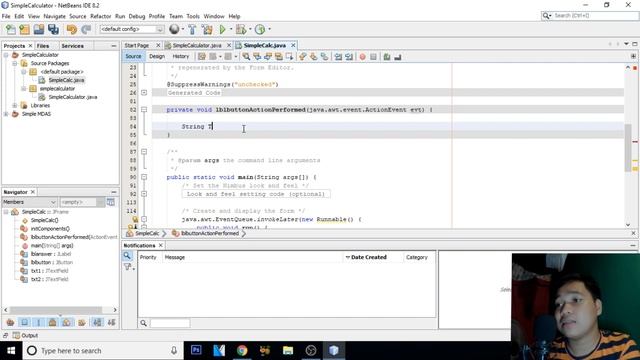This screenshot has height=360, width=640.
Task: Select lblanswer : JLabel in Navigator
Action: click(x=51, y=254)
